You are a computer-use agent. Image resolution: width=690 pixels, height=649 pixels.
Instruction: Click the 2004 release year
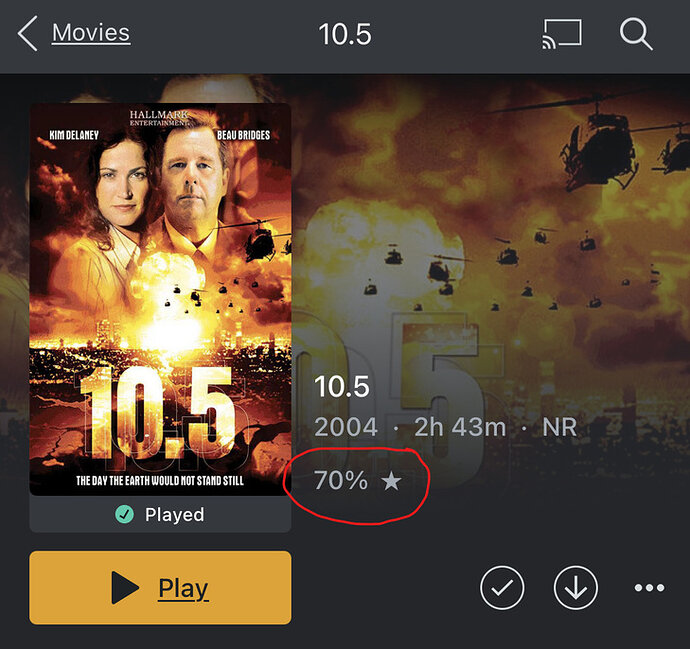click(x=346, y=428)
